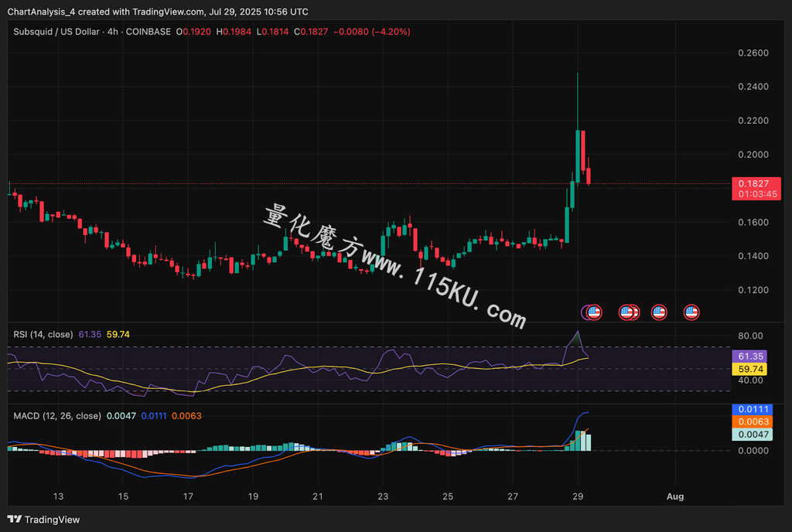The width and height of the screenshot is (792, 532).
Task: Click the "4h" interval in the chart legend
Action: coord(113,31)
